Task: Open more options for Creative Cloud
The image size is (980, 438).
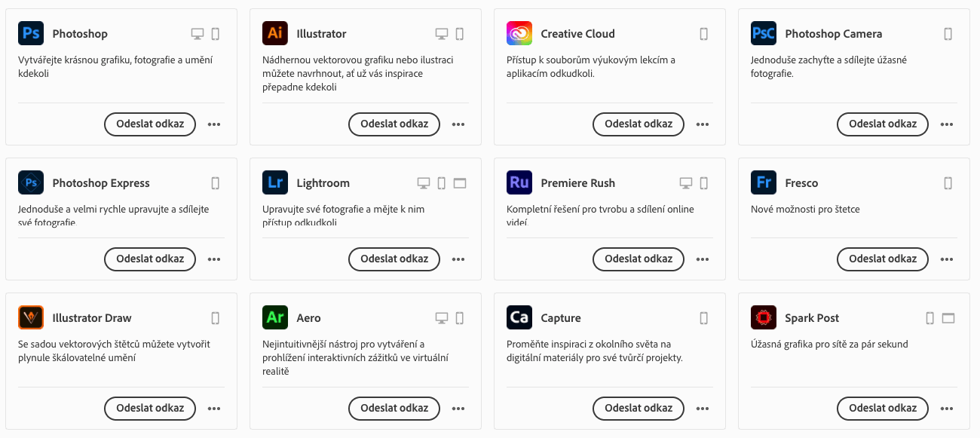Action: 703,124
